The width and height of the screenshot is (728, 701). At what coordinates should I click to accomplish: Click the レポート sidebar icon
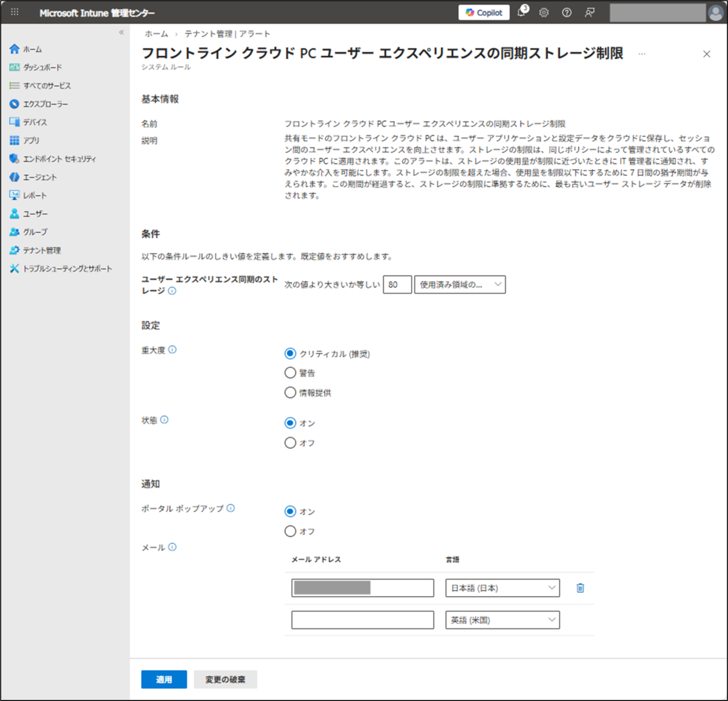[x=15, y=195]
